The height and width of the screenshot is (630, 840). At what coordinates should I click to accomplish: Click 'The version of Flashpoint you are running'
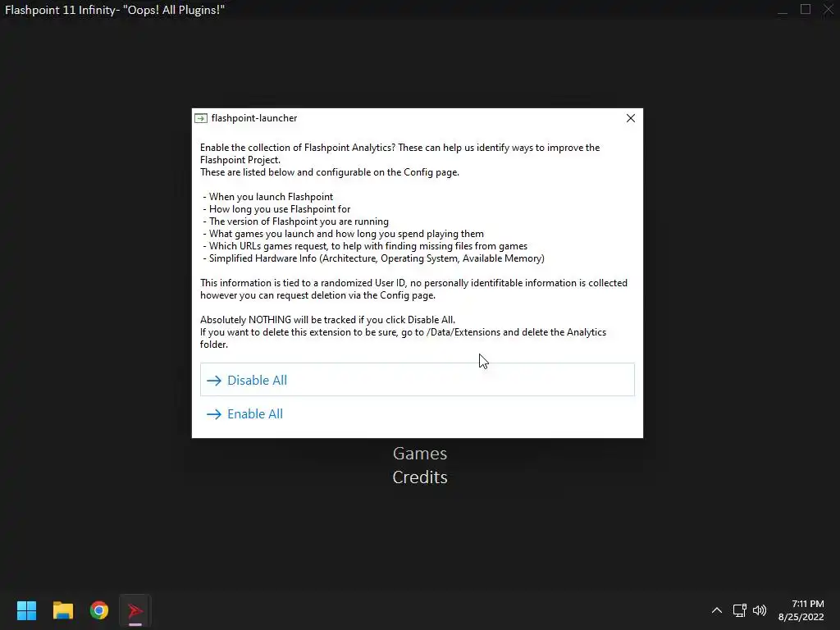pyautogui.click(x=295, y=221)
